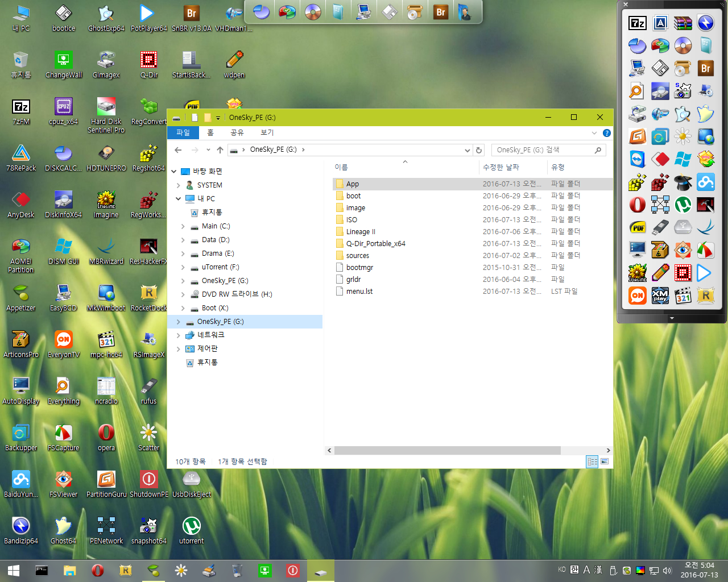Click Opera taskbar icon

coord(98,570)
